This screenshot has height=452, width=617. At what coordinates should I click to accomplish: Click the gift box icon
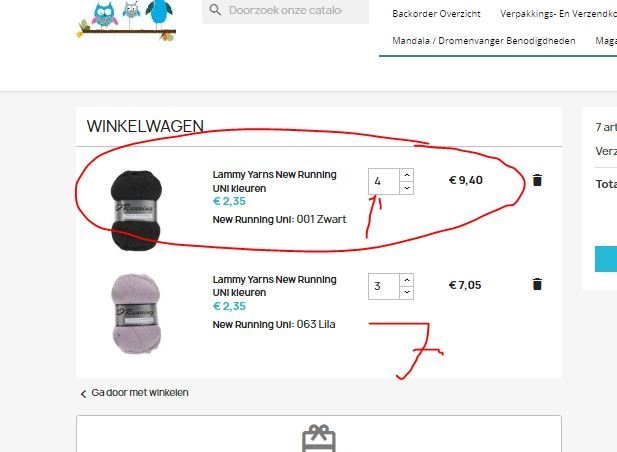tap(319, 438)
